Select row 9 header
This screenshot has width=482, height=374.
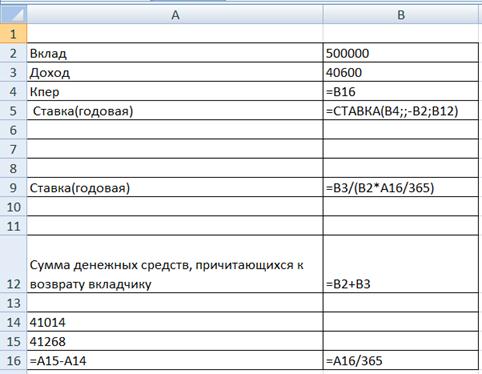pos(13,188)
